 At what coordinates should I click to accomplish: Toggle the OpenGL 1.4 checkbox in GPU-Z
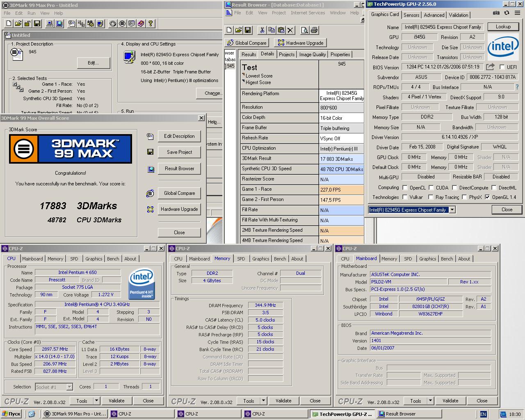[x=487, y=197]
